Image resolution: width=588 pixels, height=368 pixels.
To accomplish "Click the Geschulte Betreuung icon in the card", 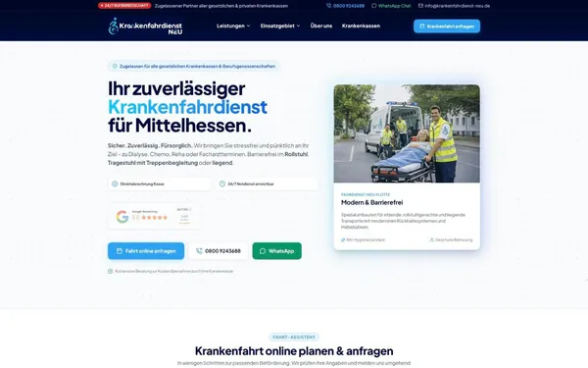I will pyautogui.click(x=431, y=239).
